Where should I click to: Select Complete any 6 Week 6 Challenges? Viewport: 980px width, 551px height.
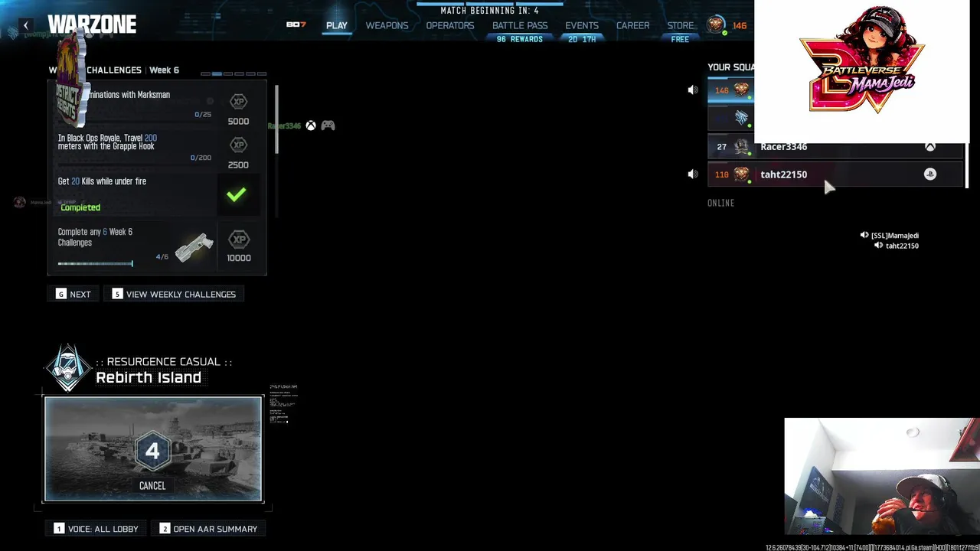[x=157, y=246]
